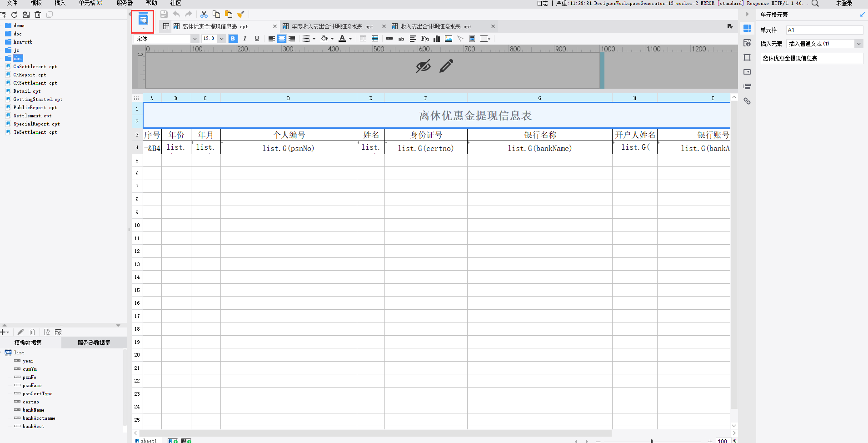Image resolution: width=868 pixels, height=443 pixels.
Task: Preview dataset icon
Action: point(46,332)
